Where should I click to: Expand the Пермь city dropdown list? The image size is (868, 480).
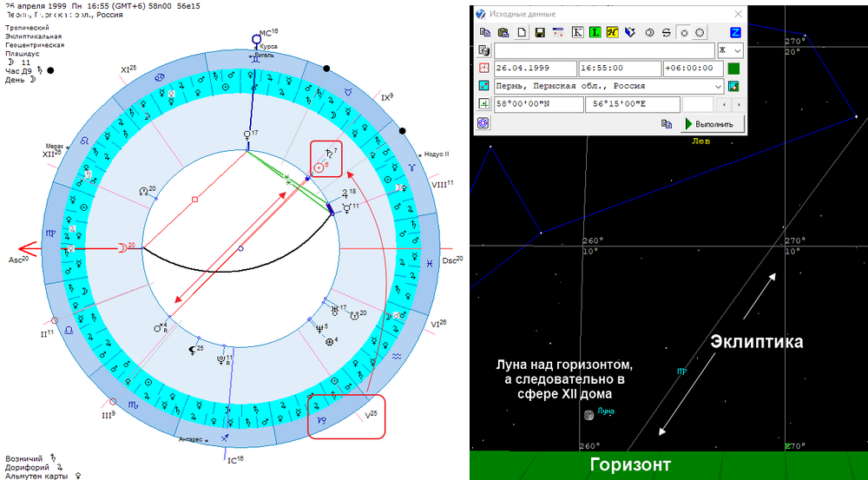(x=719, y=87)
